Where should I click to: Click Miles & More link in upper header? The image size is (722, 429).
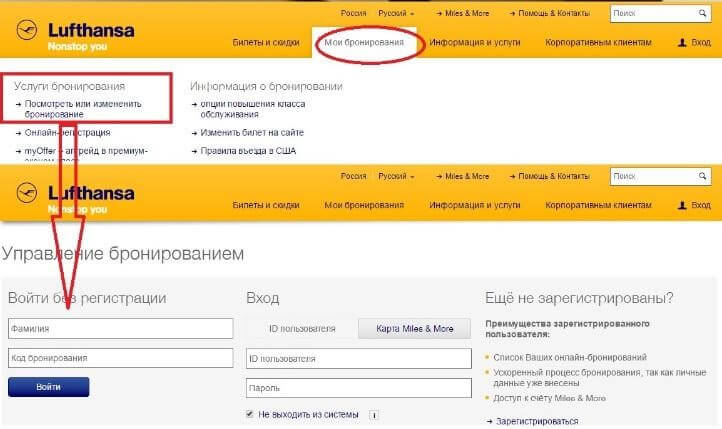467,13
